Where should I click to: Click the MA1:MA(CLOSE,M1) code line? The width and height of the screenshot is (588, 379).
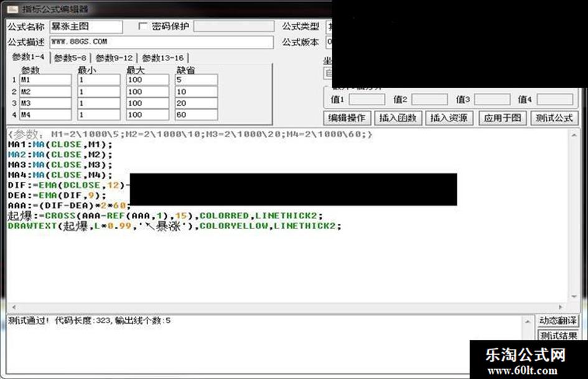[60, 145]
